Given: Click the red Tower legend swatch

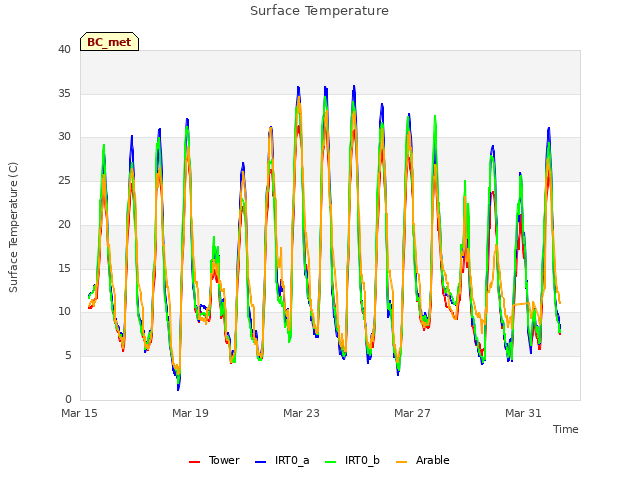Looking at the screenshot, I should click(x=195, y=462).
